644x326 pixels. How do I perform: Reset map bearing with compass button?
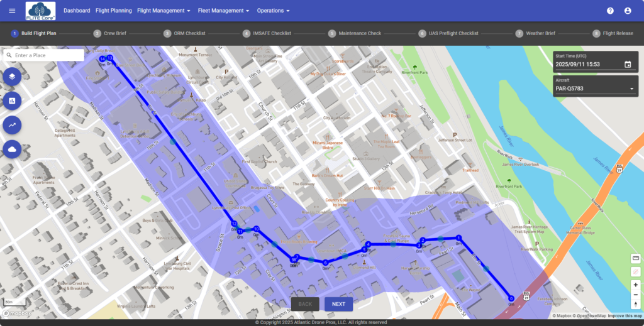coord(635,305)
